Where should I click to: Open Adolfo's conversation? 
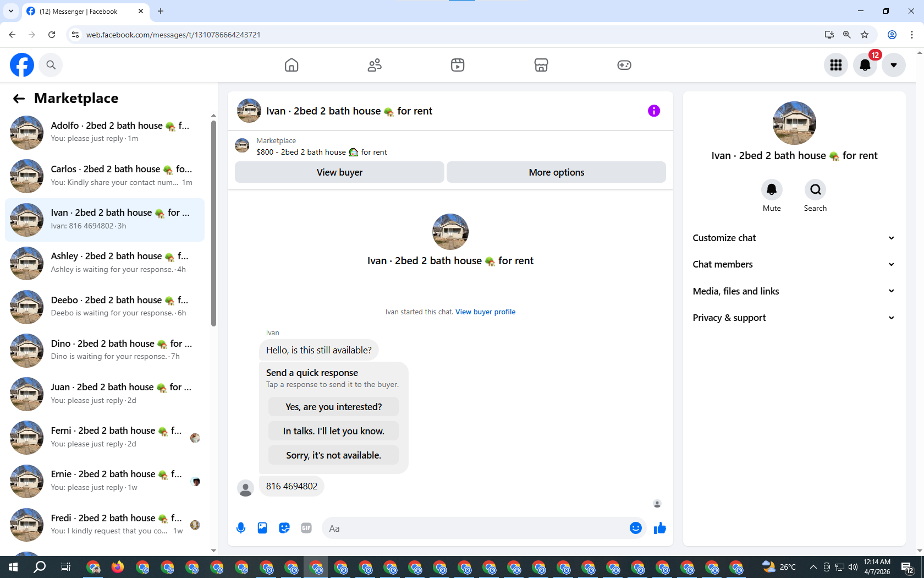coord(105,132)
